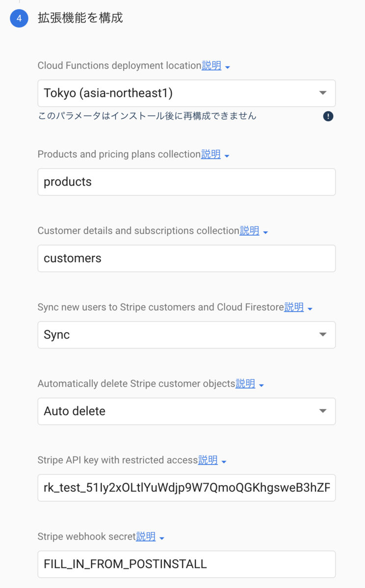Focus the customers collection input field

tap(186, 258)
